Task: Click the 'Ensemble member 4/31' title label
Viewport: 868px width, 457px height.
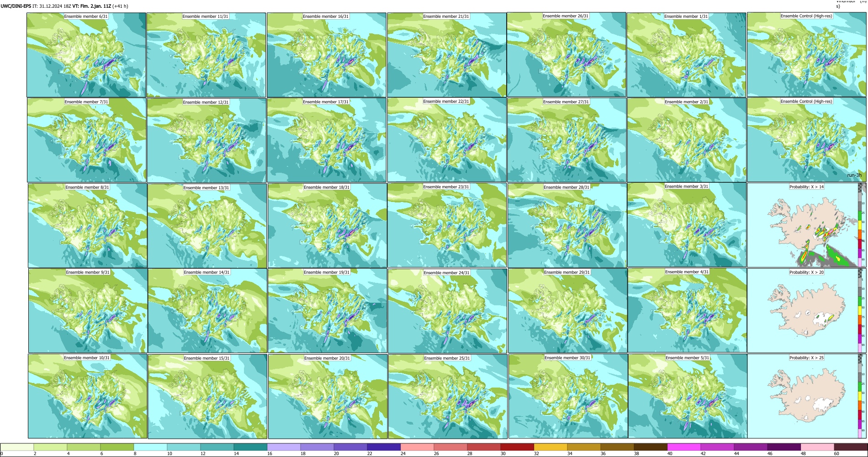Action: coord(687,272)
